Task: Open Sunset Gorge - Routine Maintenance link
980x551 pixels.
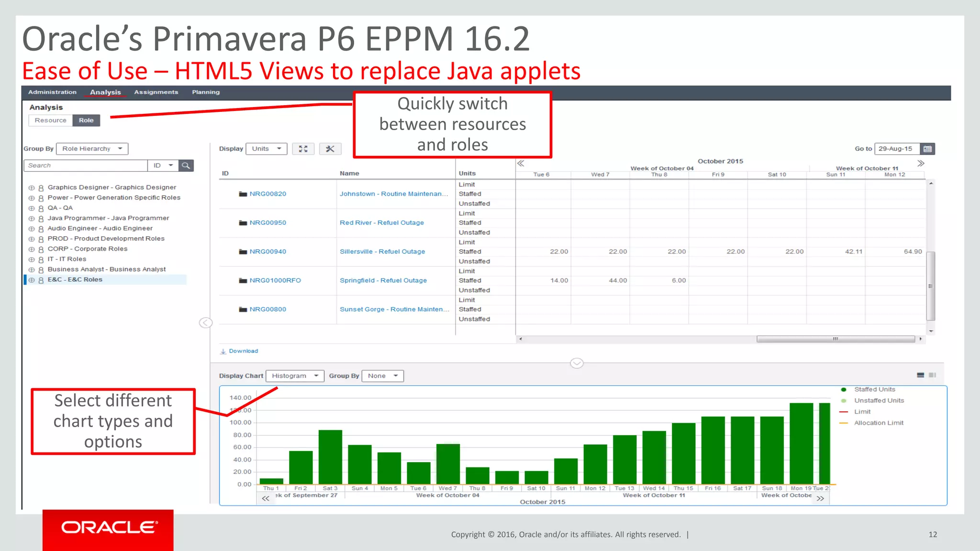Action: 395,309
